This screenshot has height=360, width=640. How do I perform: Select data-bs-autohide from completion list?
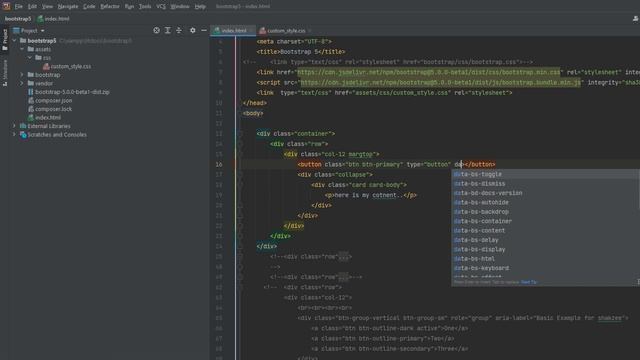click(545, 202)
